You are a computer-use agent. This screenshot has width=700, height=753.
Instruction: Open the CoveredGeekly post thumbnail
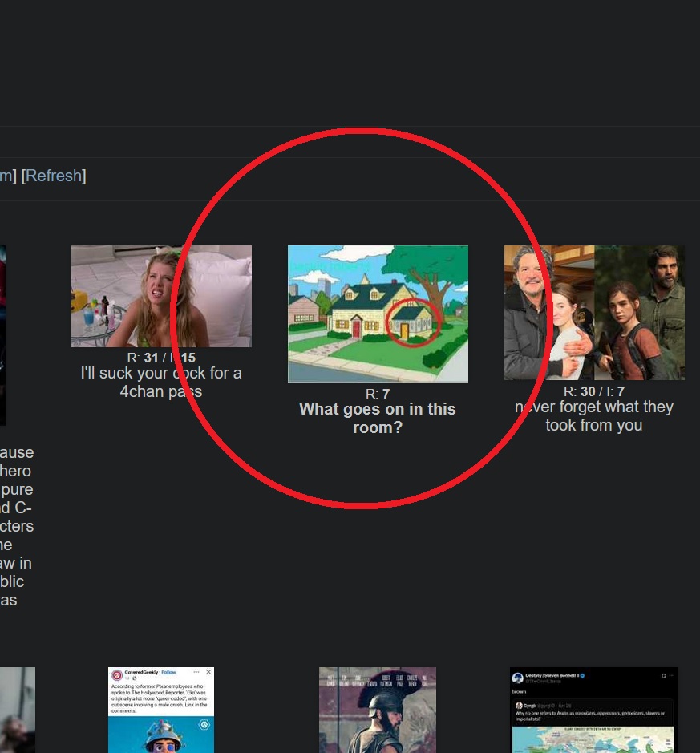click(161, 710)
